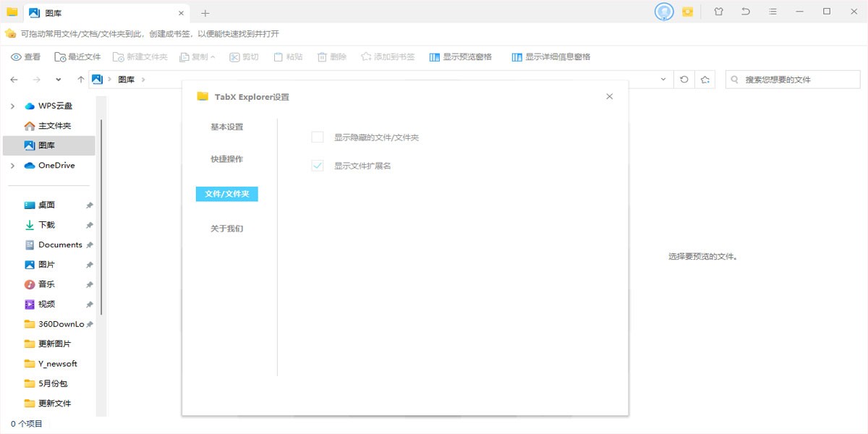Open the 复制 dropdown
This screenshot has height=434, width=868.
click(197, 57)
